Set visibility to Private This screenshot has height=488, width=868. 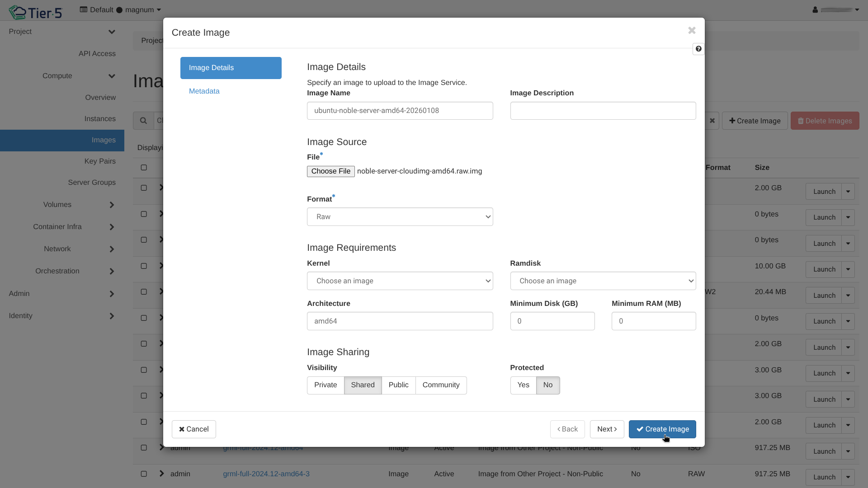325,385
